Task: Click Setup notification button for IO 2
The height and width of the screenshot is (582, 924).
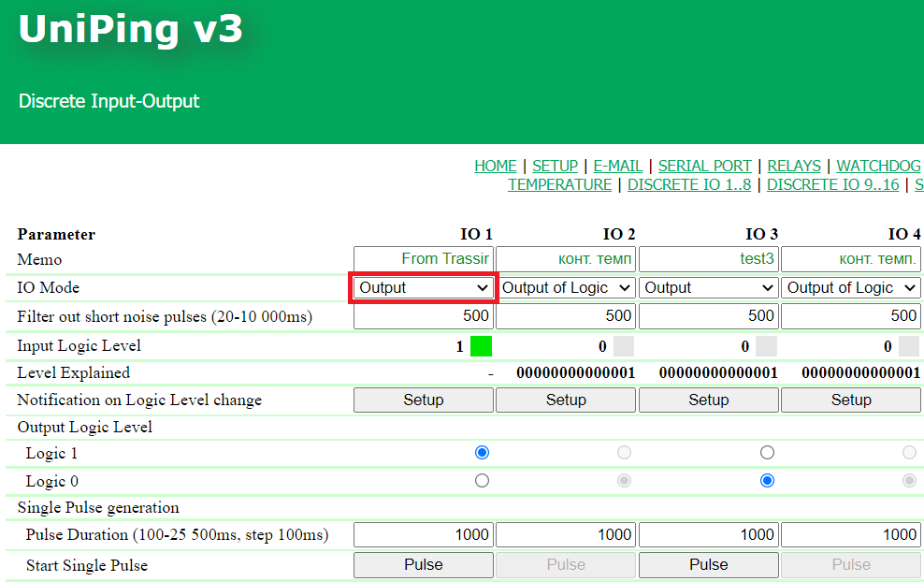Action: [x=566, y=400]
